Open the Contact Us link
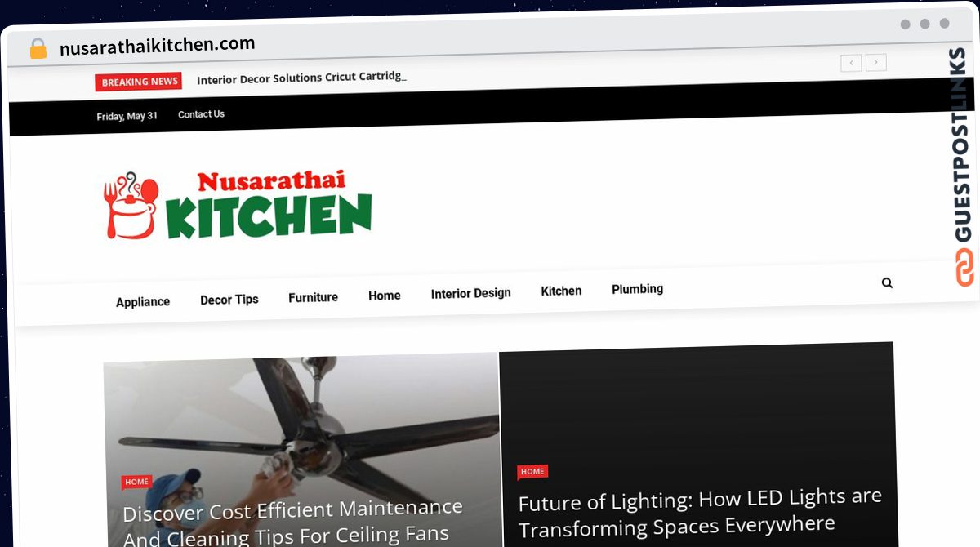 (201, 114)
